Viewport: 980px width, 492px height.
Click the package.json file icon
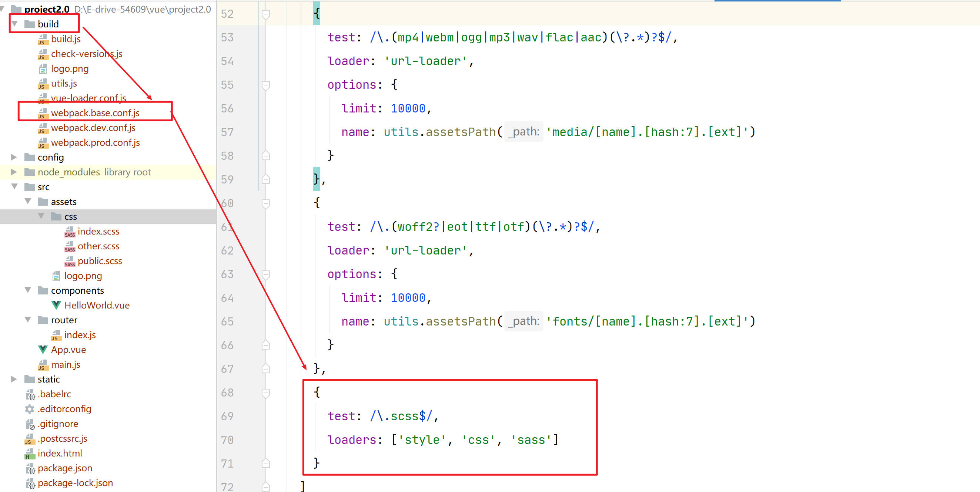coord(30,468)
